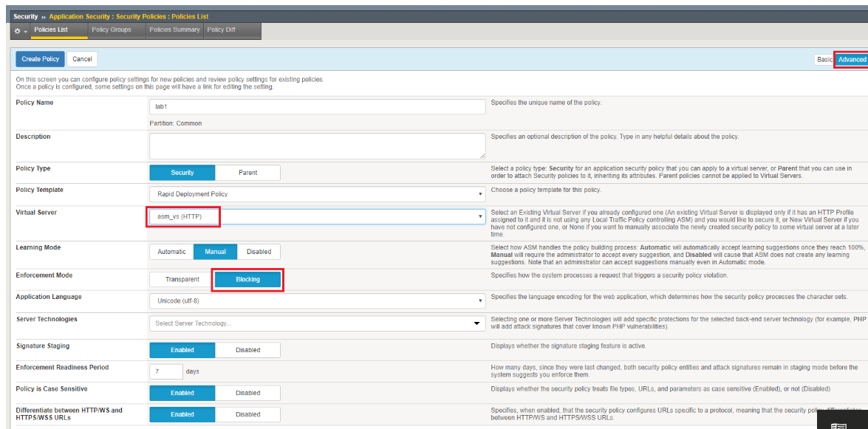Click the Security breadcrumb link
This screenshot has width=868, height=429.
[x=25, y=16]
